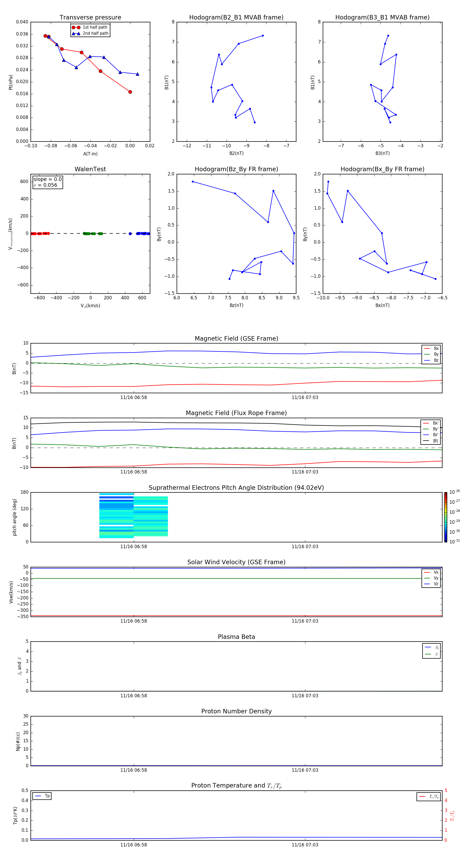Click the "Pt(nPa)" y-axis label
The width and height of the screenshot is (473, 868).
coord(11,82)
